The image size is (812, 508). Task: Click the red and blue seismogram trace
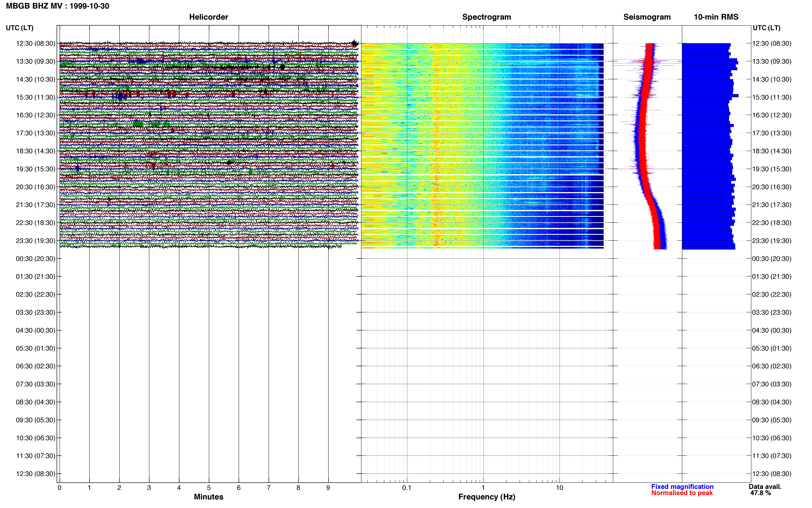click(647, 146)
